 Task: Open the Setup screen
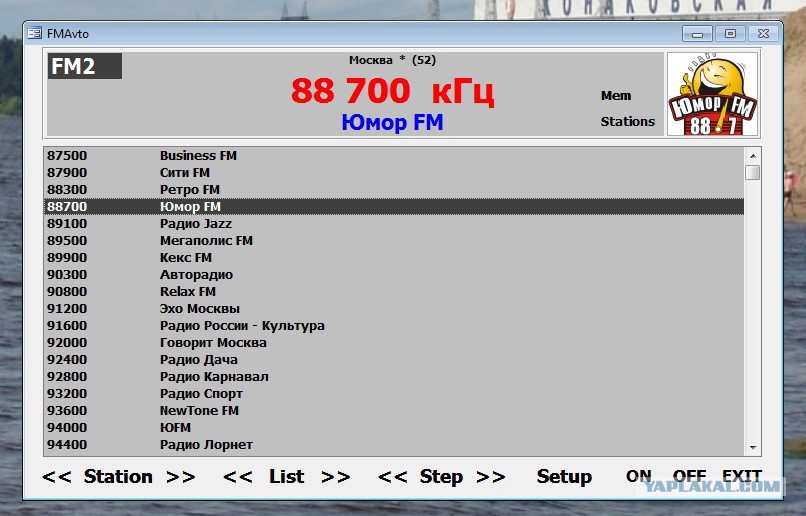click(x=564, y=476)
